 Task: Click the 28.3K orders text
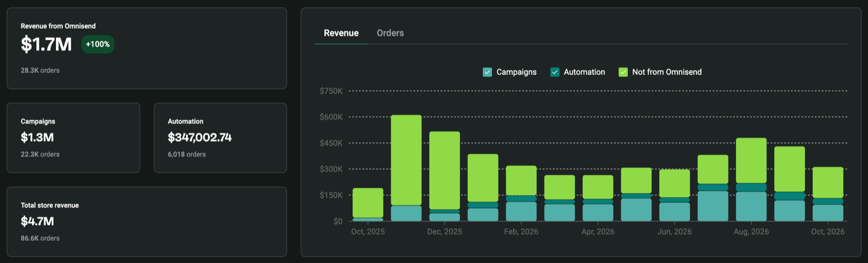(x=40, y=71)
